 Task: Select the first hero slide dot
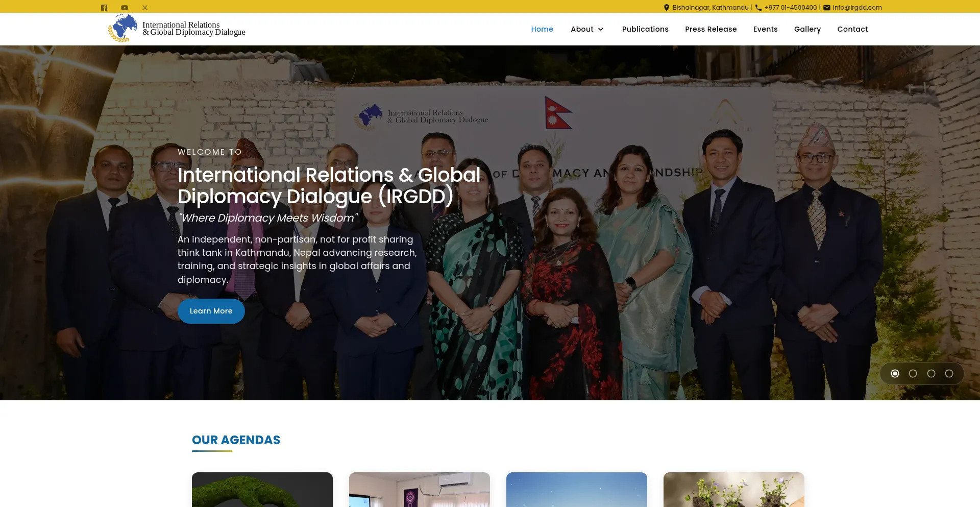[895, 374]
